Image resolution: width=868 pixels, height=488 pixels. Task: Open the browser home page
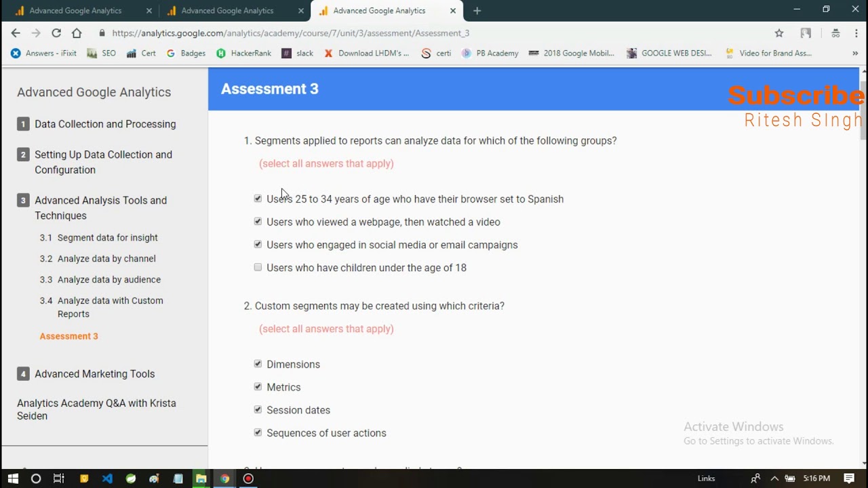tap(77, 33)
